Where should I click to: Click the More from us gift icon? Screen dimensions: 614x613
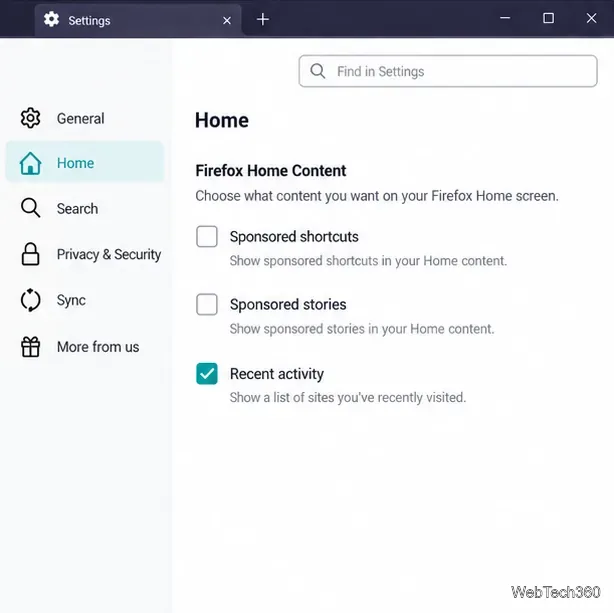pyautogui.click(x=30, y=347)
